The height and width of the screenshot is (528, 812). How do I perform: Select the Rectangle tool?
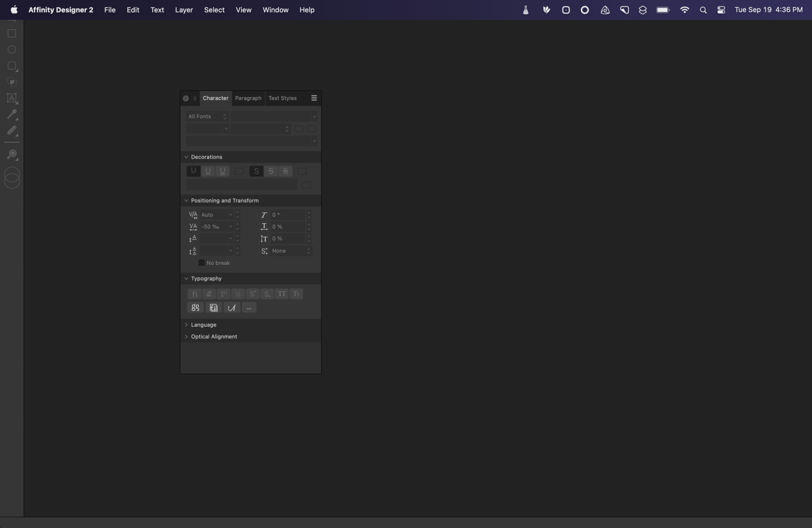pos(11,33)
